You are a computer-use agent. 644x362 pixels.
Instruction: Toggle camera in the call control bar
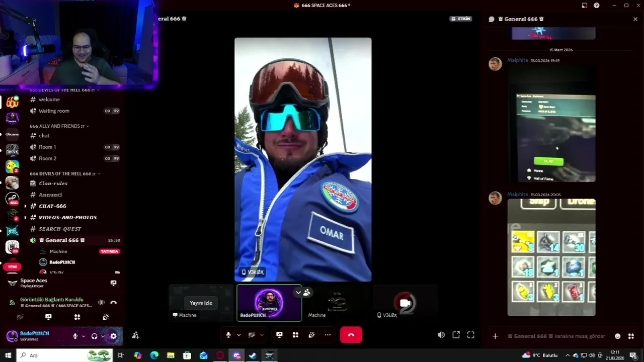(x=252, y=335)
